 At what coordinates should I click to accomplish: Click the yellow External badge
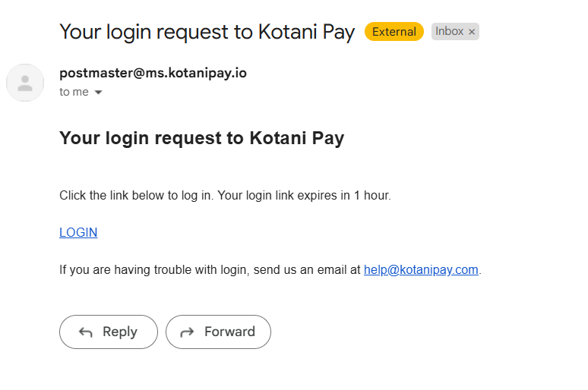click(x=394, y=31)
